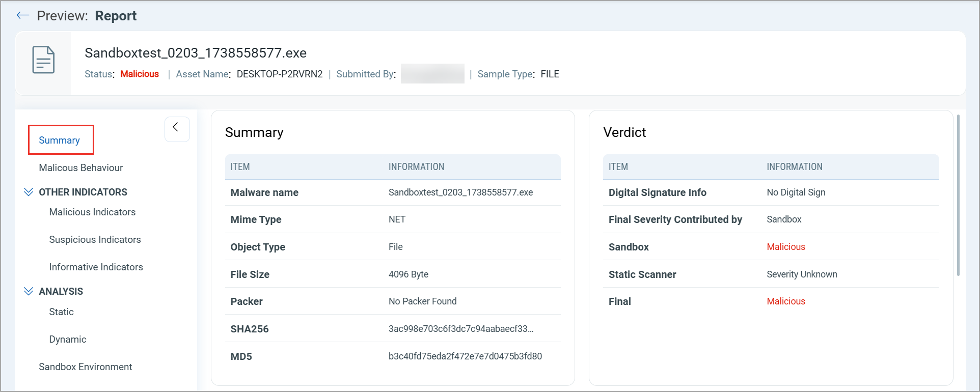Screen dimensions: 980x392
Task: Click the Object Type value File
Action: pyautogui.click(x=395, y=247)
